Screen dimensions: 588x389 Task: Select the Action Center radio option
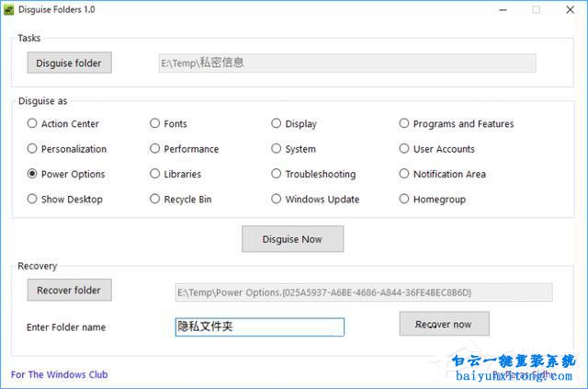(33, 123)
